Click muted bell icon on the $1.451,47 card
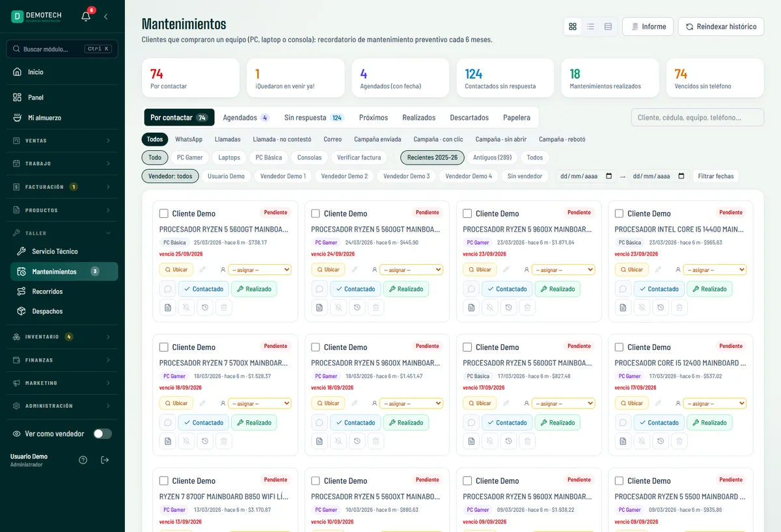The image size is (781, 532). (338, 441)
